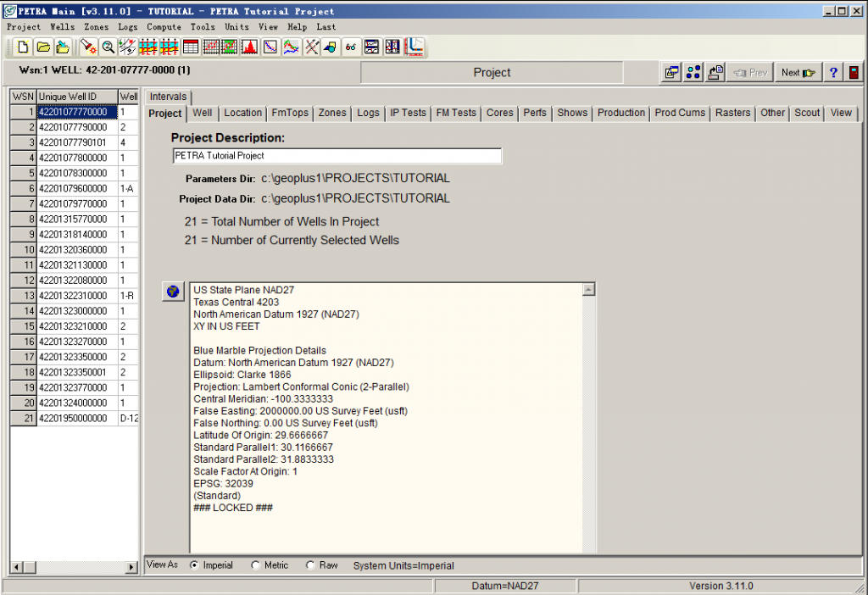
Task: Click the Project Description text field
Action: [x=337, y=156]
